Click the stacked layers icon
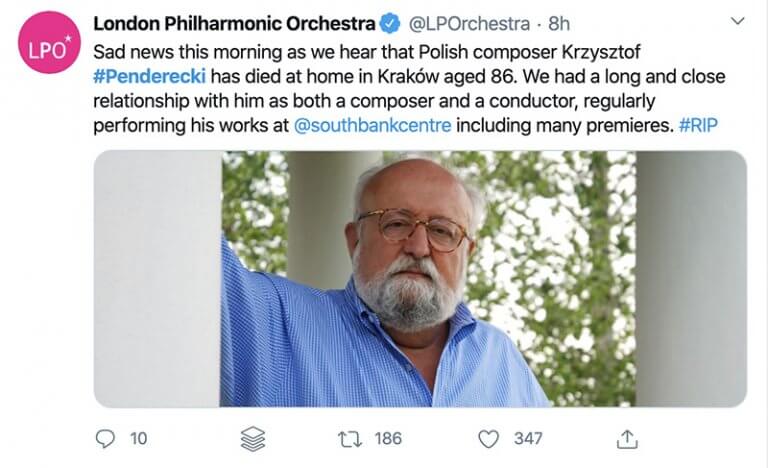Screen dimensions: 768x468 (x=251, y=439)
